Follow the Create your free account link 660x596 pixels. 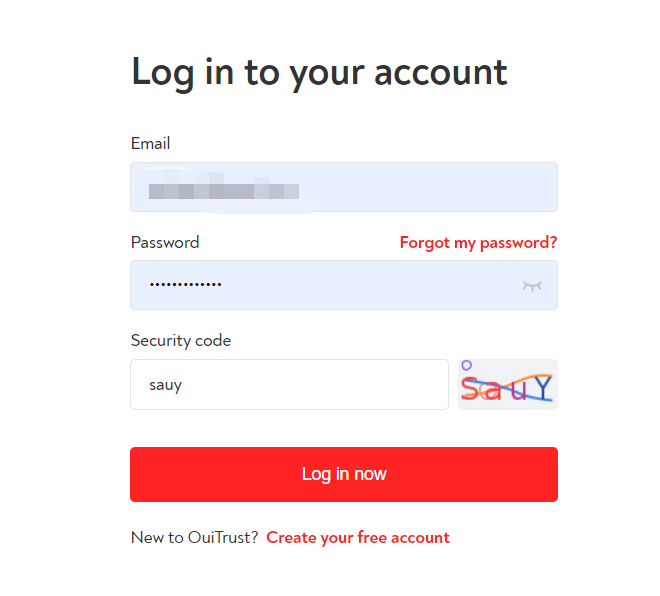358,537
